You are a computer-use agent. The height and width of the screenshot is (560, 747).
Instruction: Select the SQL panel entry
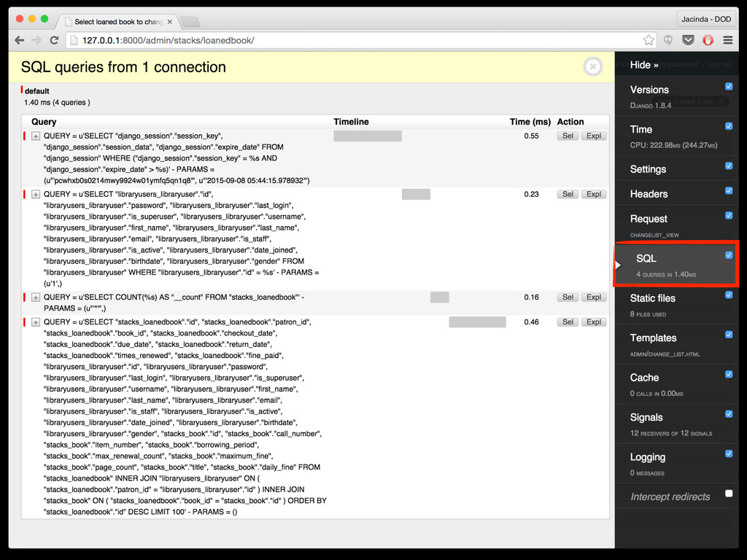pyautogui.click(x=676, y=265)
